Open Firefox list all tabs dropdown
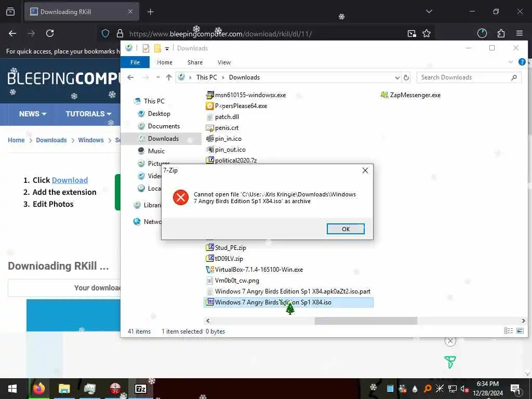 click(429, 11)
